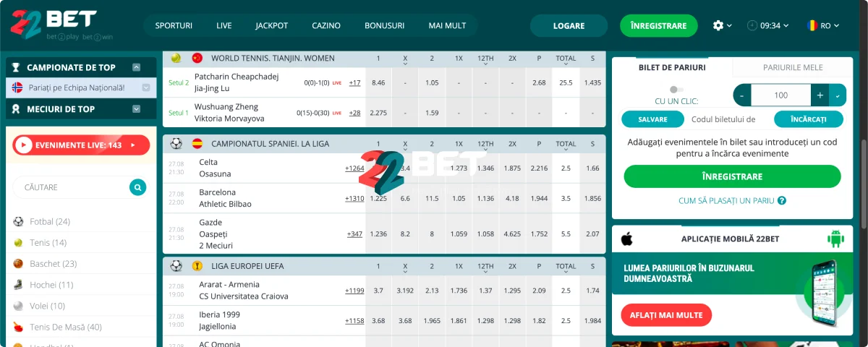Increase stake with the plus button
Image resolution: width=868 pixels, height=347 pixels.
click(820, 95)
